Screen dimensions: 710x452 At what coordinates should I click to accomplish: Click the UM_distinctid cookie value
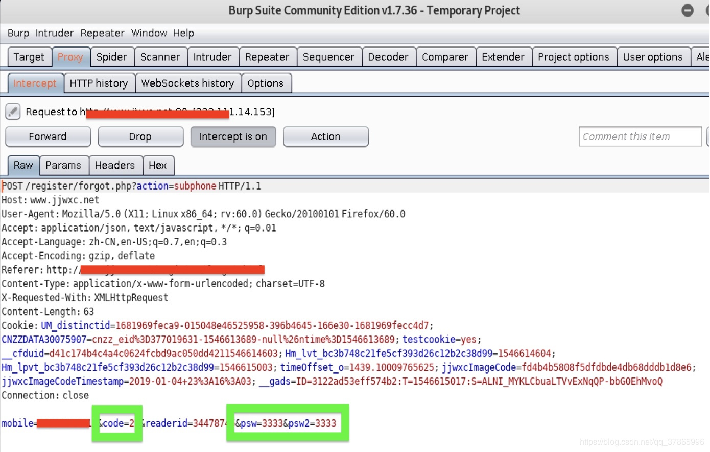[x=272, y=326]
